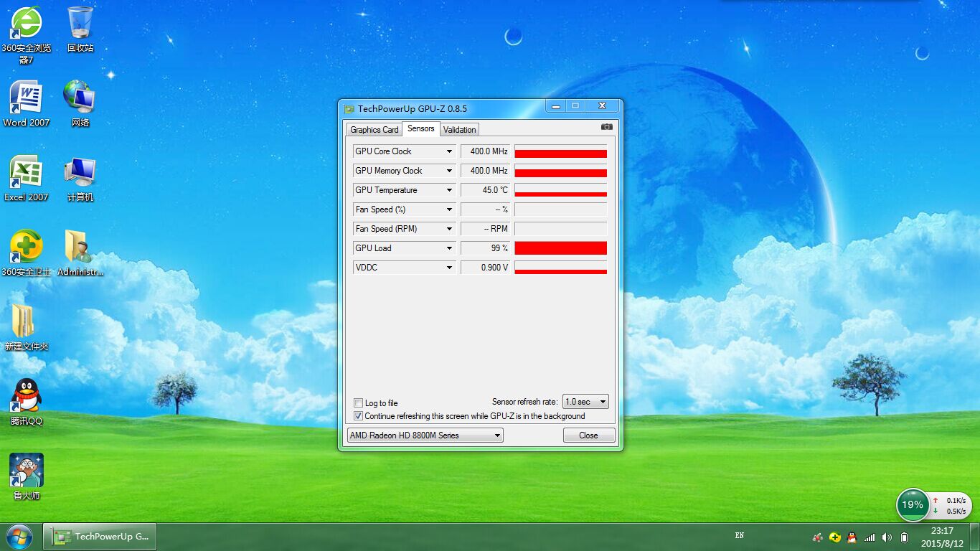Viewport: 980px width, 551px height.
Task: Click the TechPowerUp GPU-Z taskbar button
Action: (x=100, y=536)
